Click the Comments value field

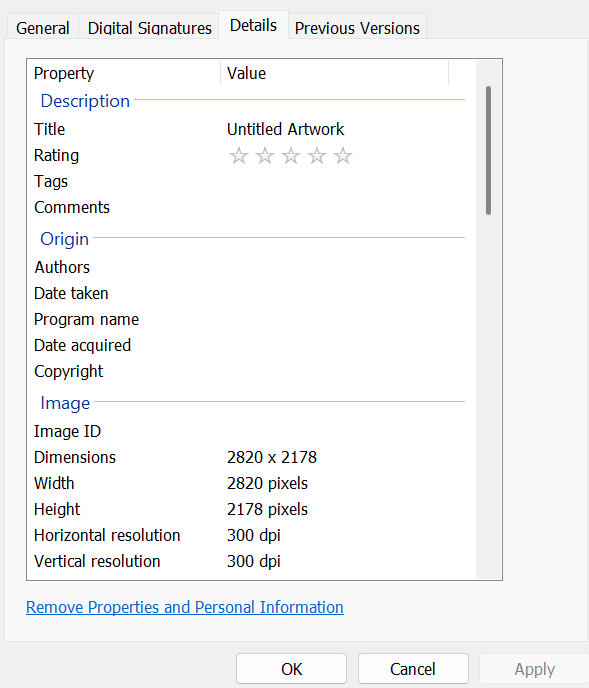(x=338, y=208)
